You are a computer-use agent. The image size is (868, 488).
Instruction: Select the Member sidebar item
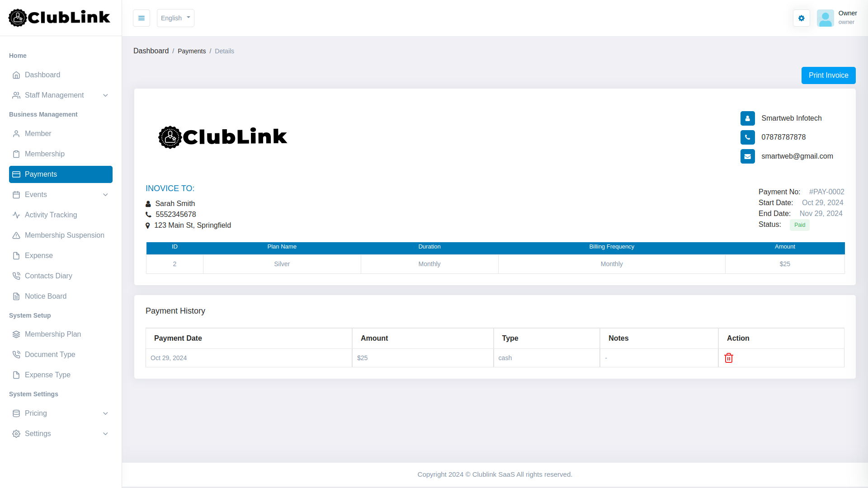coord(38,133)
